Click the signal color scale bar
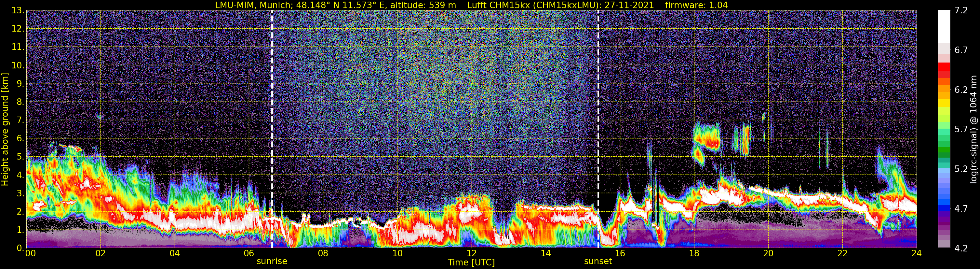The image size is (980, 269). [944, 129]
